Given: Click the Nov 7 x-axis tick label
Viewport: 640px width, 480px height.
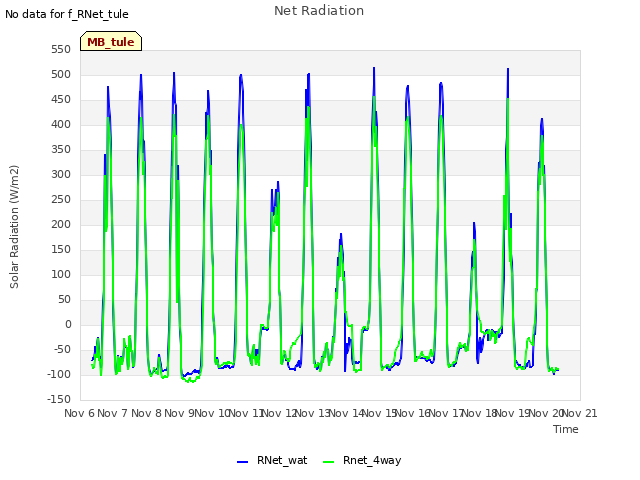Looking at the screenshot, I should coord(113,413).
